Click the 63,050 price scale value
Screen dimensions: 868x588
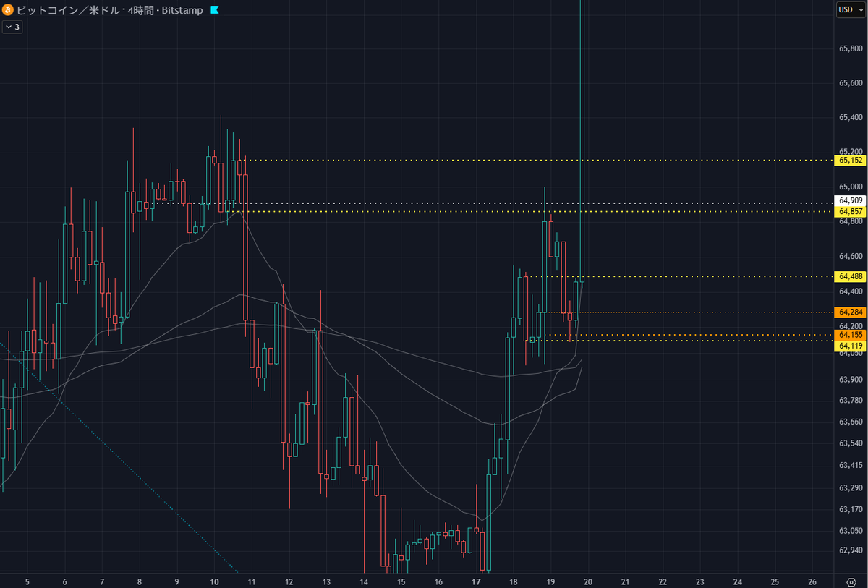pos(851,531)
